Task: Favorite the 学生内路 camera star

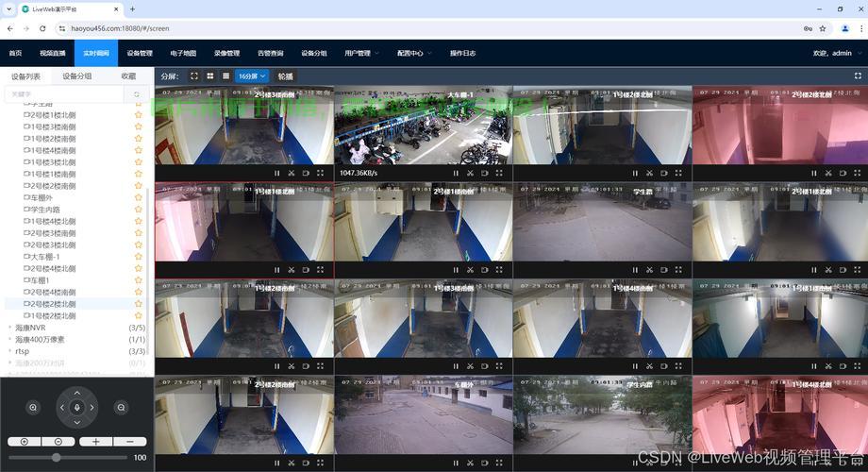Action: (139, 210)
